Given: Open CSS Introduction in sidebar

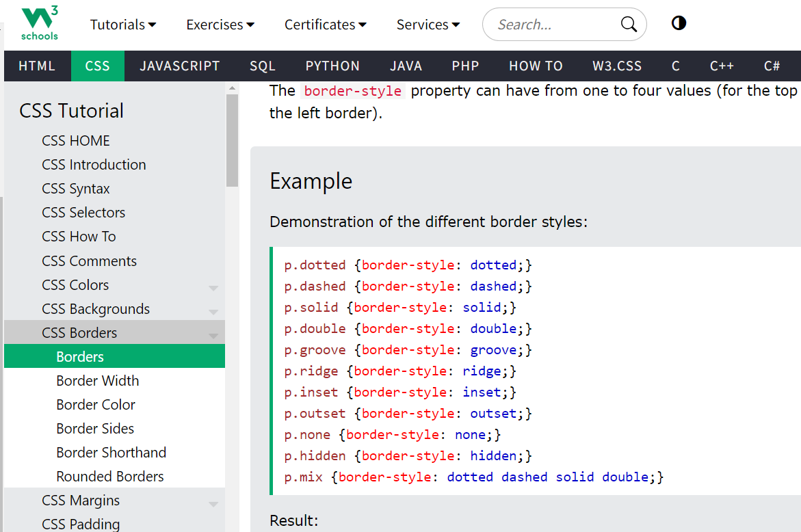Looking at the screenshot, I should (114, 164).
